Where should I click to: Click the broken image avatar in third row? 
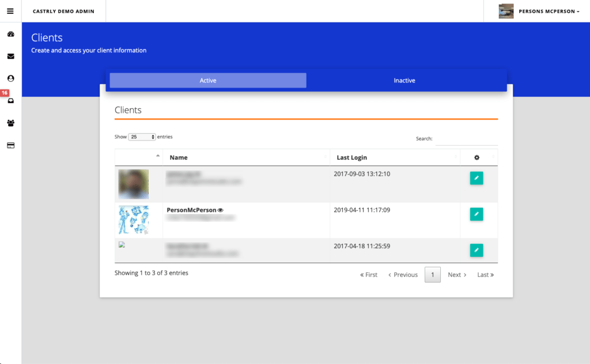click(x=122, y=244)
